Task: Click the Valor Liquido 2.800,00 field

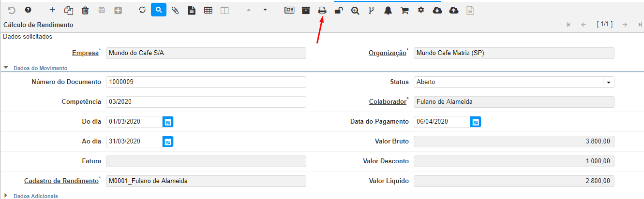Action: 514,181
